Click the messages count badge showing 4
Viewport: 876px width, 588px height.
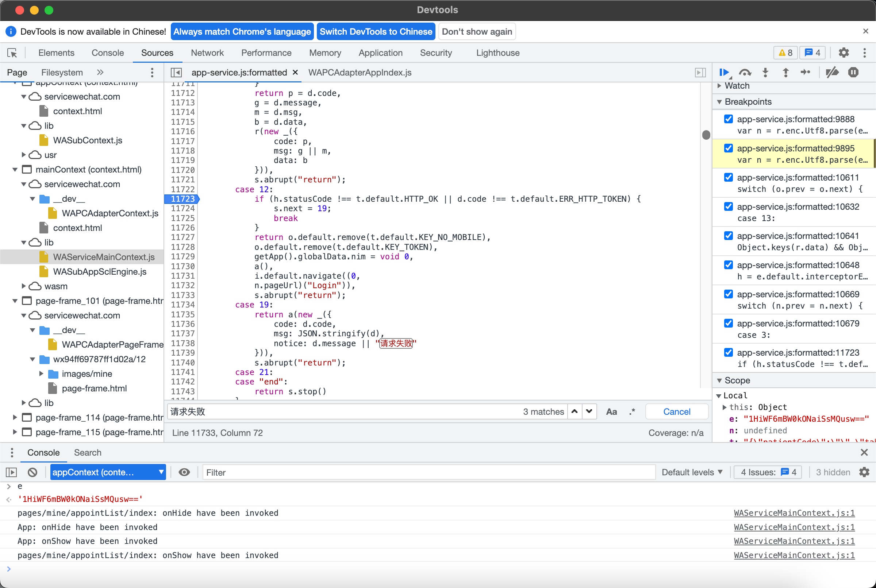tap(812, 53)
